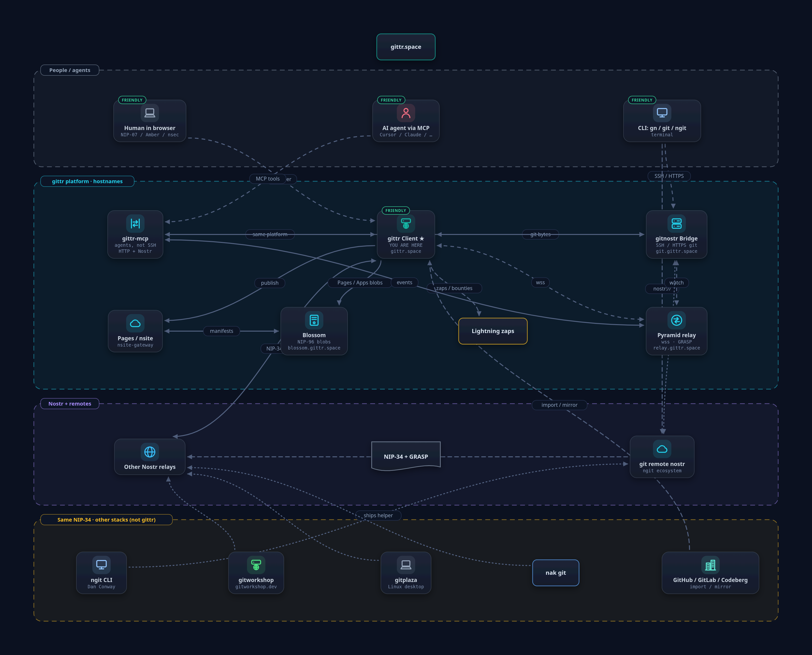Click the Same NIP-34 · other stacks label
This screenshot has width=812, height=655.
106,520
